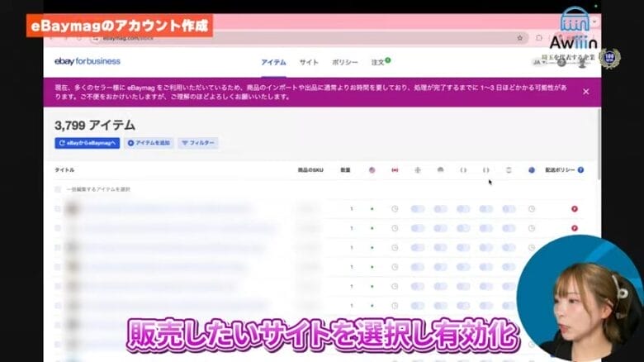Click the 配送ポリシー help question mark icon

click(x=580, y=170)
